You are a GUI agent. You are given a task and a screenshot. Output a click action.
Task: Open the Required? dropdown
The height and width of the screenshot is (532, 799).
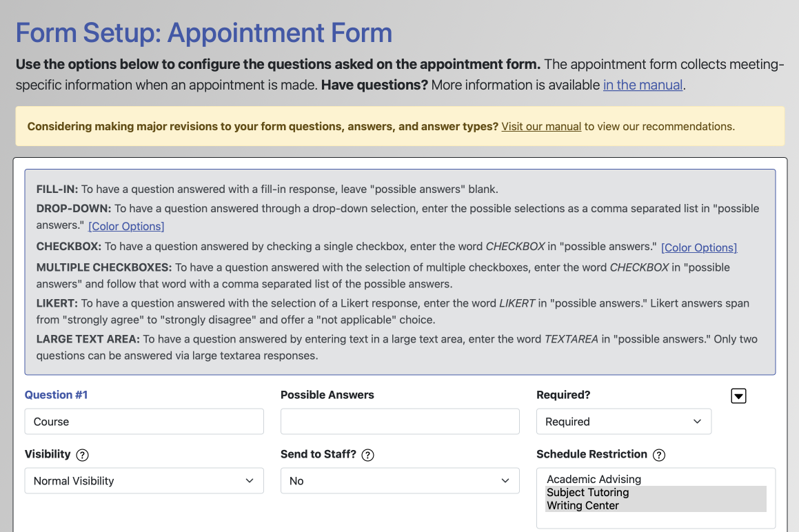coord(623,422)
